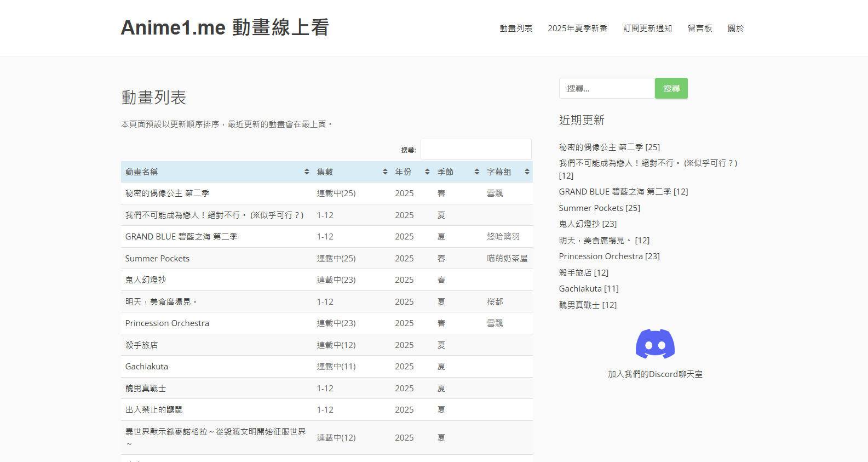Image resolution: width=868 pixels, height=462 pixels.
Task: Focus the sidebar 搜尋... input field
Action: click(606, 88)
